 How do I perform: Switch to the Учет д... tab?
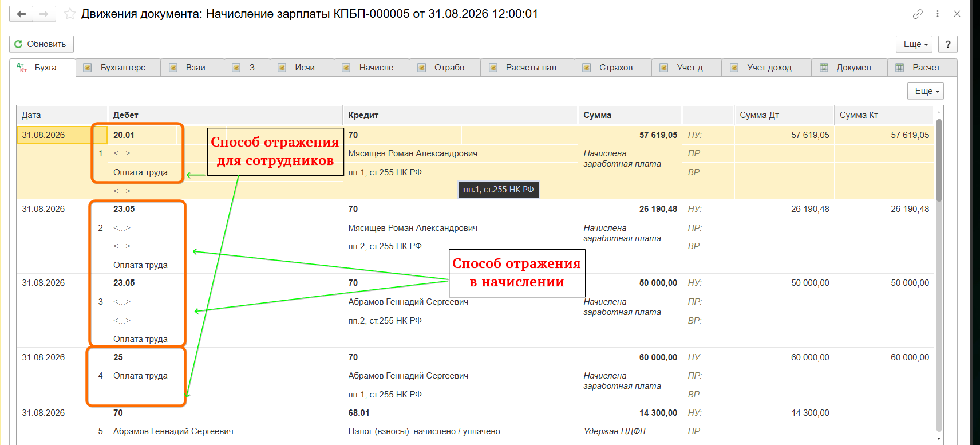(x=687, y=68)
